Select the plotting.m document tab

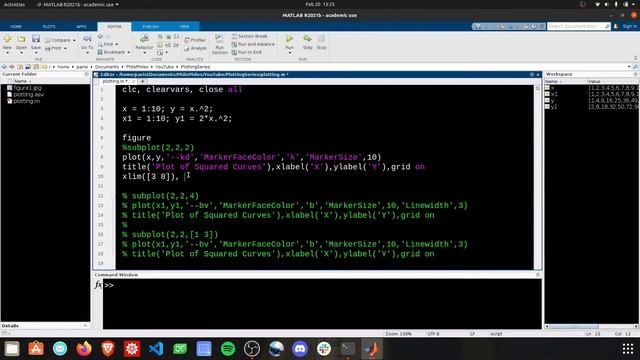point(116,81)
